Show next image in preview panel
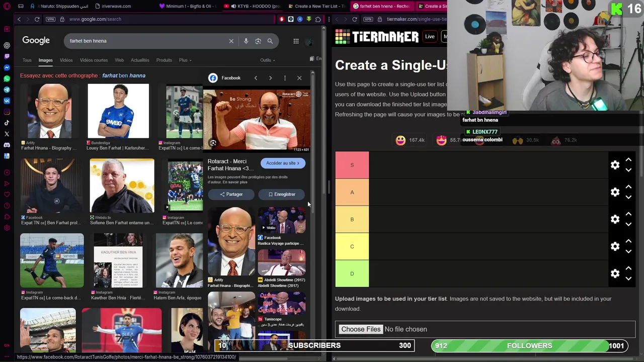The height and width of the screenshot is (362, 644). pyautogui.click(x=270, y=78)
